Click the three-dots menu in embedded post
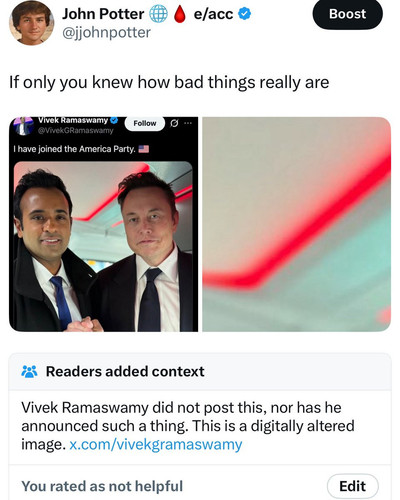The image size is (400, 500). (x=188, y=123)
